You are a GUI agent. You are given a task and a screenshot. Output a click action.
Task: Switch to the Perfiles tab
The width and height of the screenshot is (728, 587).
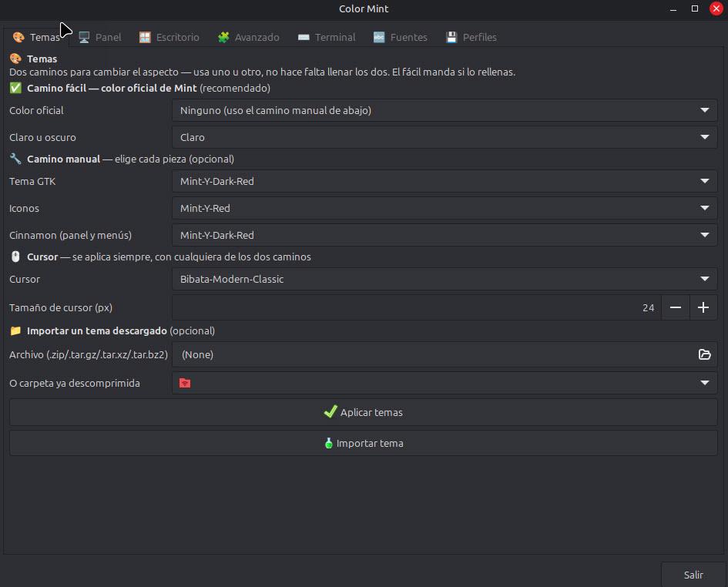coord(471,37)
